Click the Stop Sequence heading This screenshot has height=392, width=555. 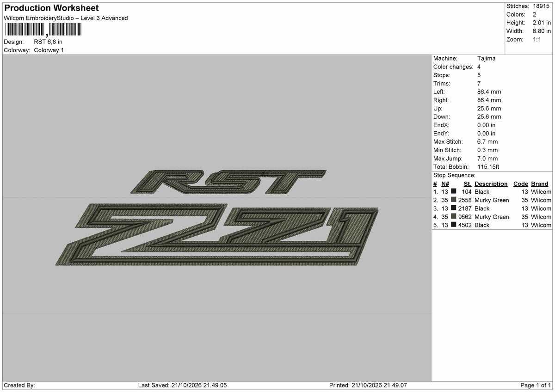[x=454, y=175]
